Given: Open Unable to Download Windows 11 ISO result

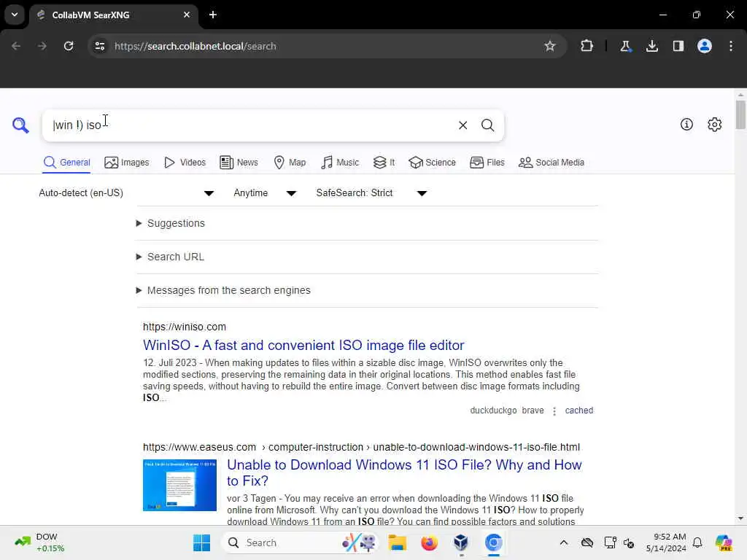Looking at the screenshot, I should 404,472.
